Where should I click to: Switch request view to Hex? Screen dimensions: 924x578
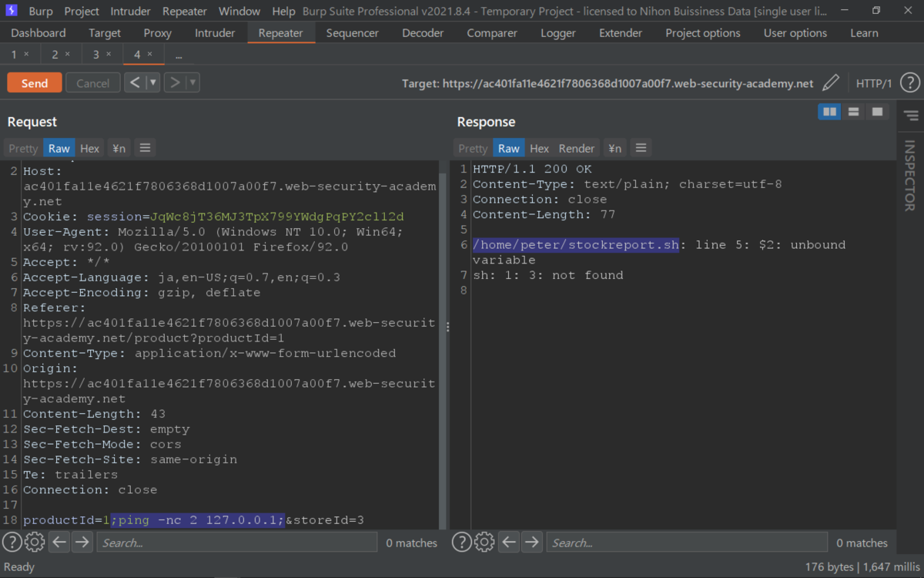(90, 148)
